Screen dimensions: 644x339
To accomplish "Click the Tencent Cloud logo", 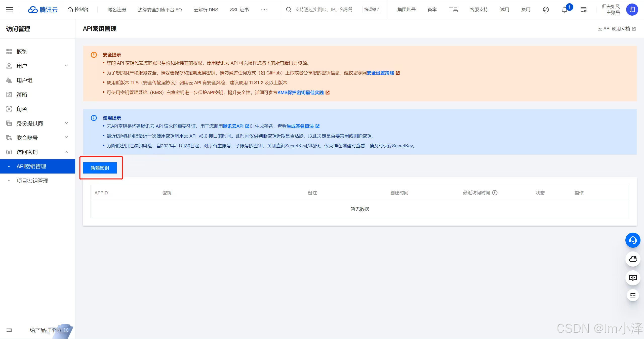I will click(x=42, y=10).
